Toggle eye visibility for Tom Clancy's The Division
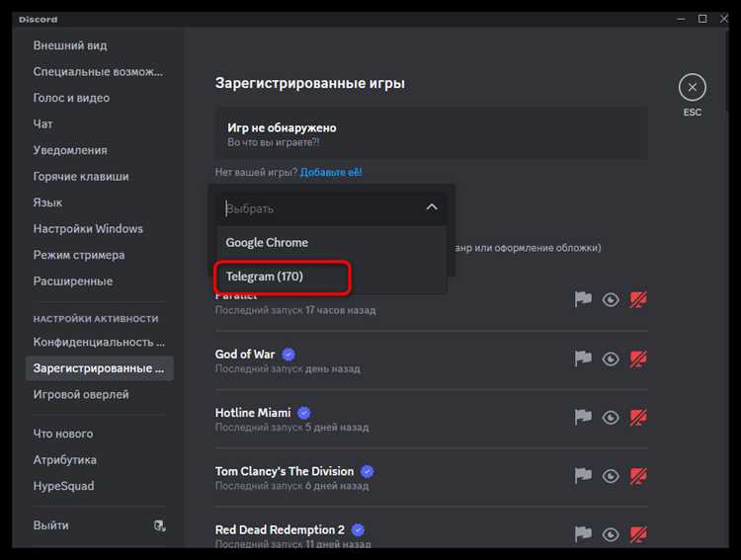 pos(611,476)
